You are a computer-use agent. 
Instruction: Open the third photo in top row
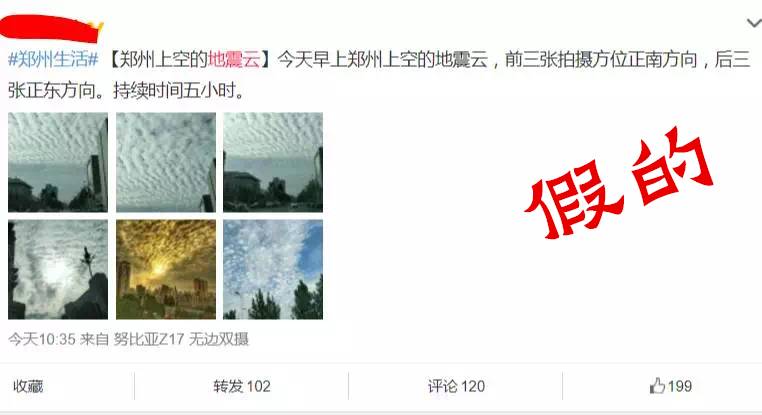click(x=273, y=162)
